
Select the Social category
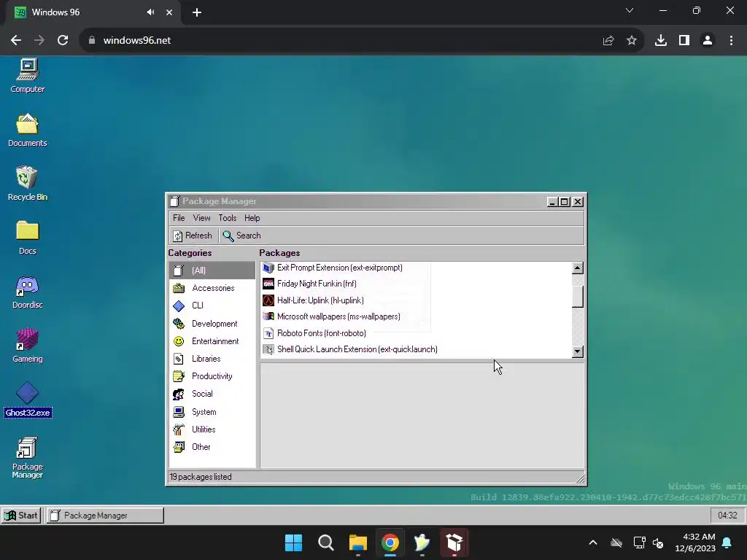pos(212,394)
